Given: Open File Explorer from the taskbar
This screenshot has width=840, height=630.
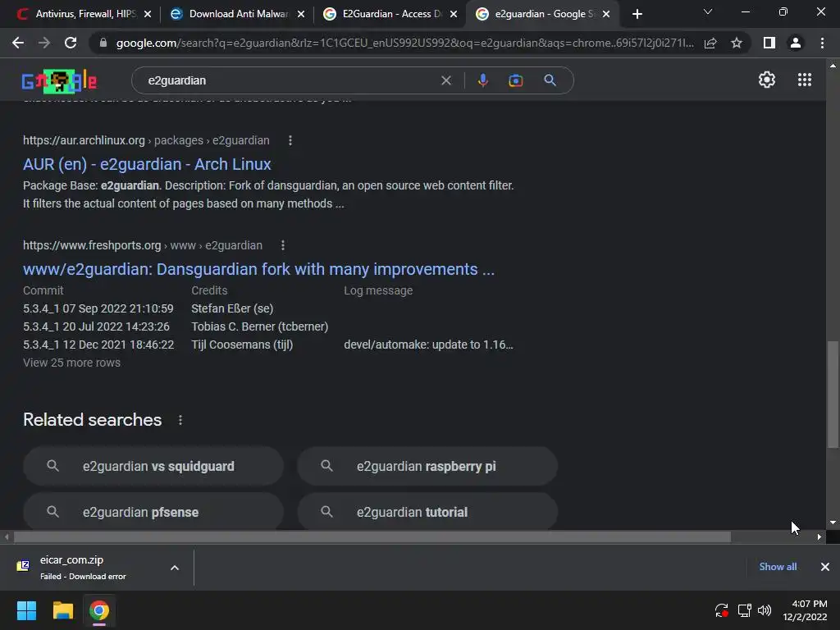Looking at the screenshot, I should (62, 610).
